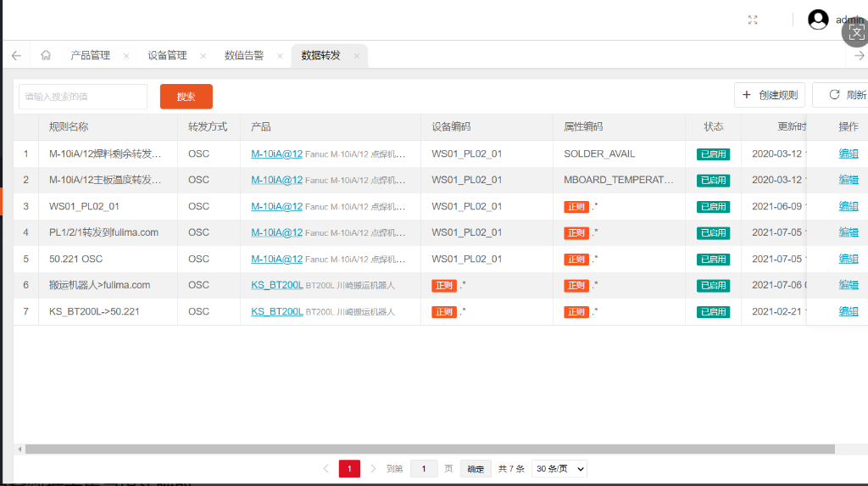Screen dimensions: 868x486
Task: Open KS_BT200L product link in row 6
Action: 277,285
